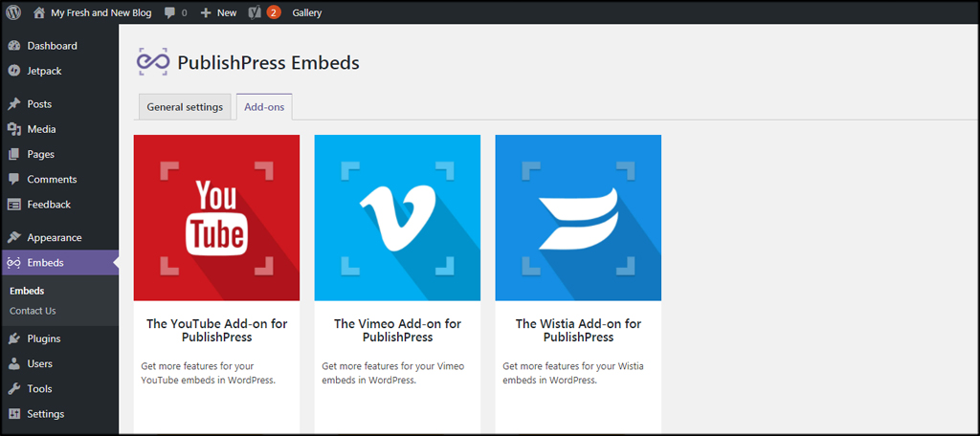Click the Vimeo add-on thumbnail
The height and width of the screenshot is (436, 980).
(x=397, y=218)
